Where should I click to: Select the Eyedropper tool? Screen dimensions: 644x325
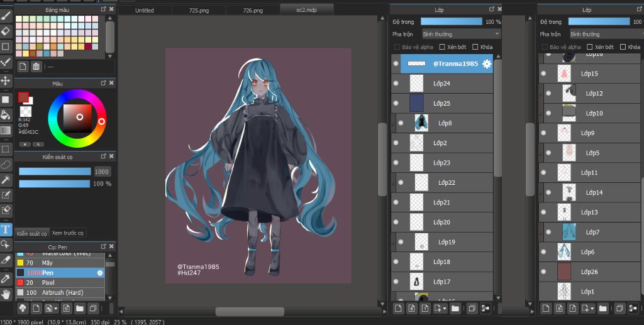point(6,279)
